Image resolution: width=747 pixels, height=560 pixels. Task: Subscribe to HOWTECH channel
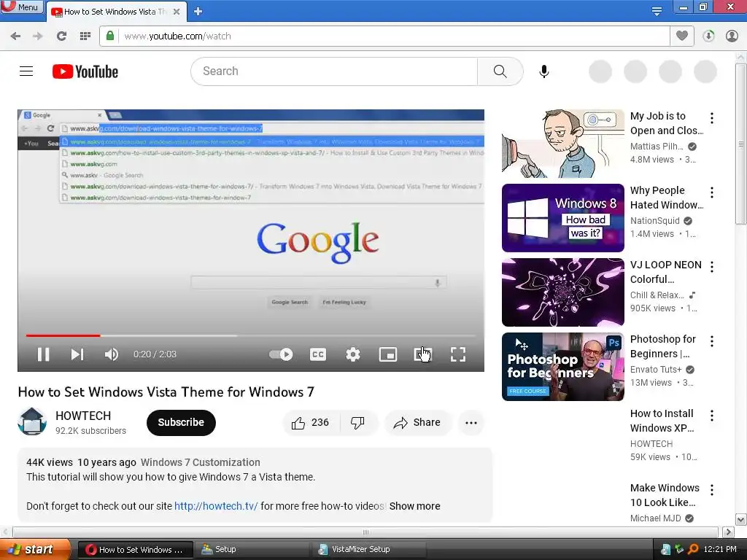pyautogui.click(x=181, y=422)
